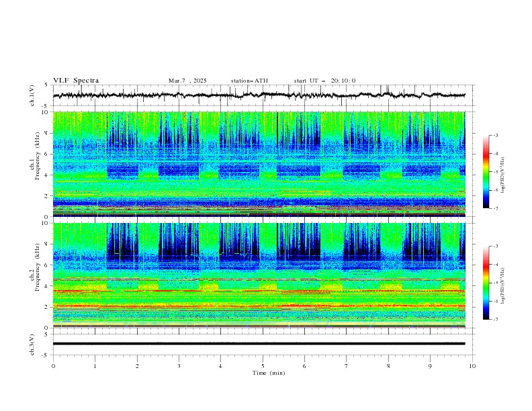The width and height of the screenshot is (532, 411).
Task: Click the ch.1 spectrogram color scale bar
Action: click(x=486, y=172)
